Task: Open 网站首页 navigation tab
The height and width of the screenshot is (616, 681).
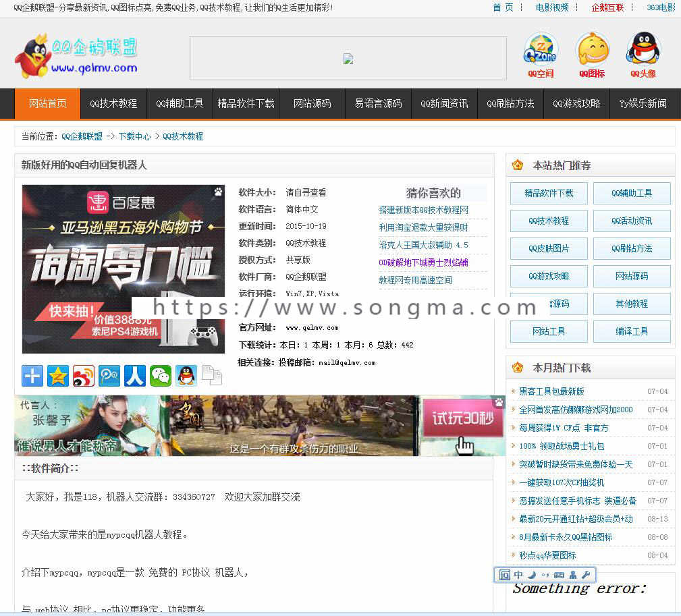Action: coord(48,103)
